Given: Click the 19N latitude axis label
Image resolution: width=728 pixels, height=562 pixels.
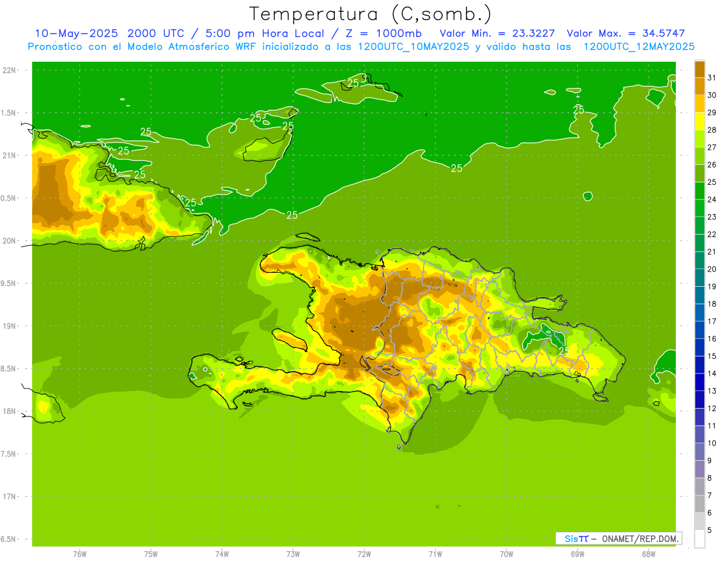Looking at the screenshot, I should point(10,326).
